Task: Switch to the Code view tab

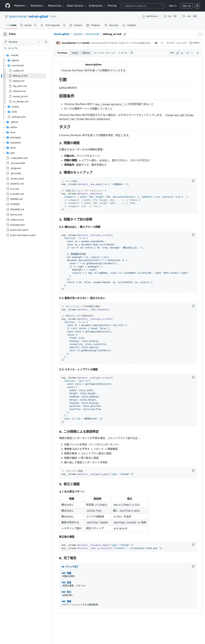Action: click(x=75, y=53)
